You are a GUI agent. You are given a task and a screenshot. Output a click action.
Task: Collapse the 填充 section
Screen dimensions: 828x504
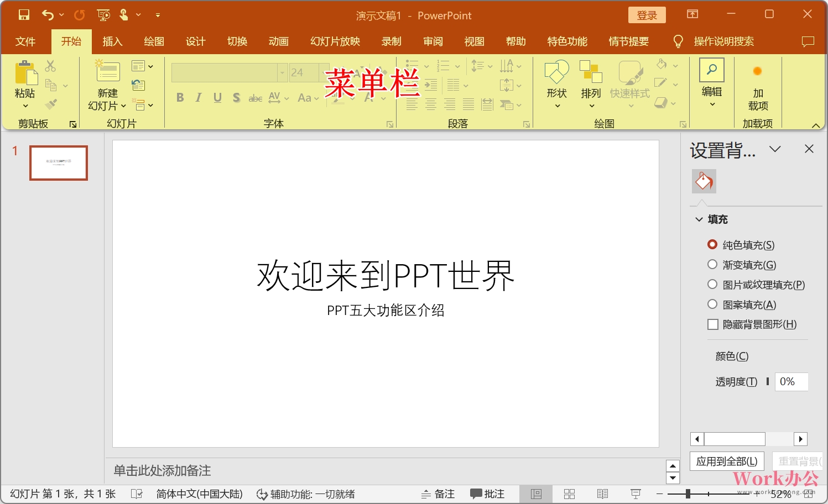point(699,219)
